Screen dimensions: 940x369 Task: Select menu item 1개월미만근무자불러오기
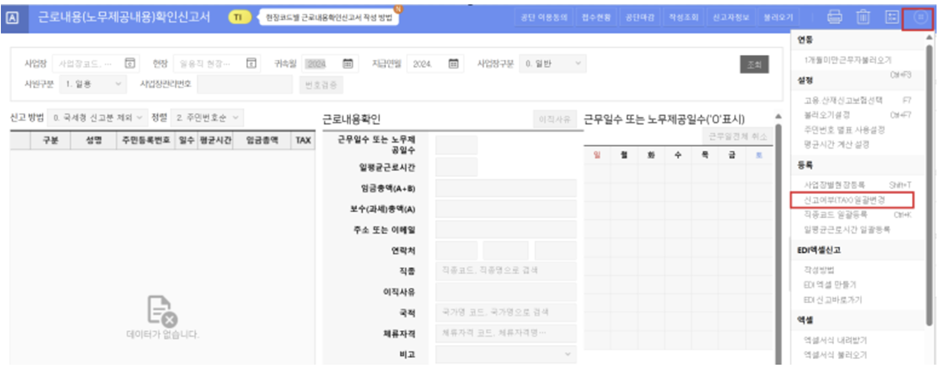coord(848,60)
